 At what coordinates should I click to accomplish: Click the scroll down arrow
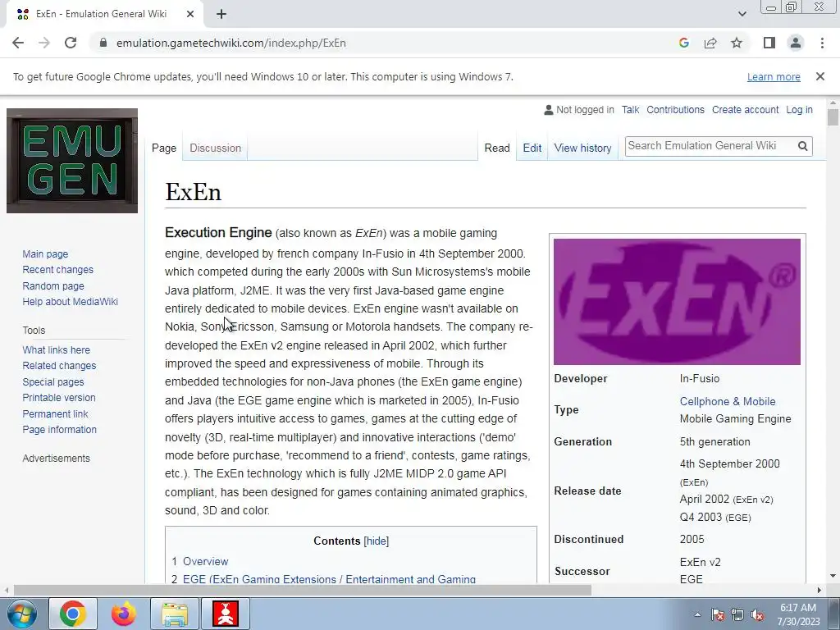(833, 577)
